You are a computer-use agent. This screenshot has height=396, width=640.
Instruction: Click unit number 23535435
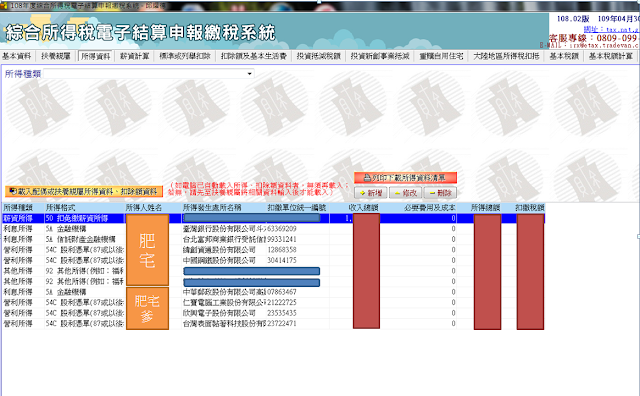pos(282,313)
